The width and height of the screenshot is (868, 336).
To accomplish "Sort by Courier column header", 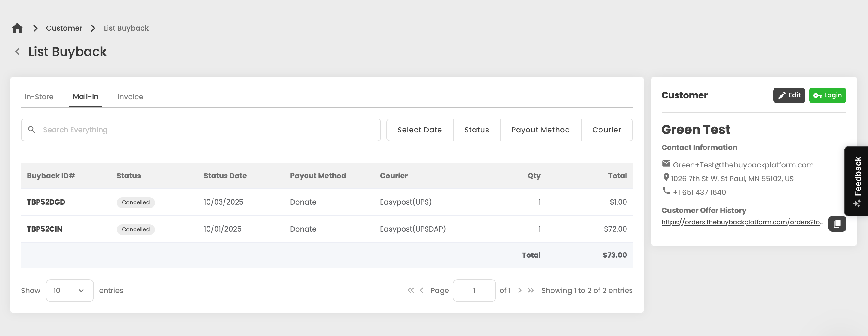I will click(x=394, y=176).
